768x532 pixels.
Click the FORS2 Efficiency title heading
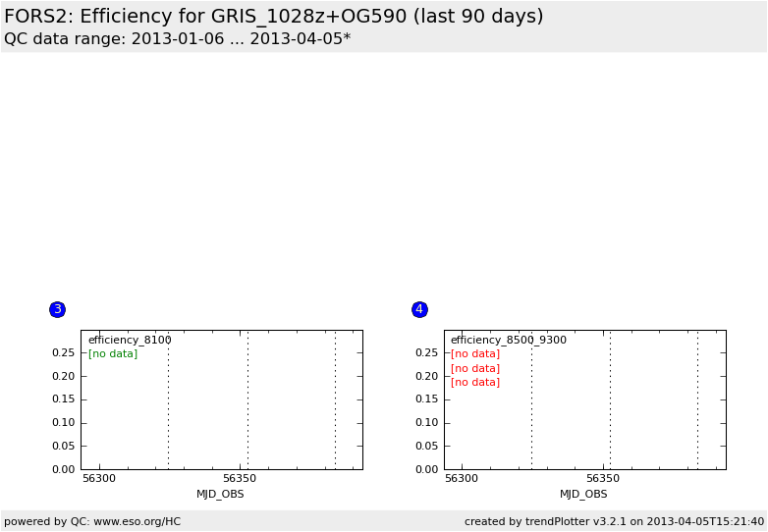(x=273, y=16)
